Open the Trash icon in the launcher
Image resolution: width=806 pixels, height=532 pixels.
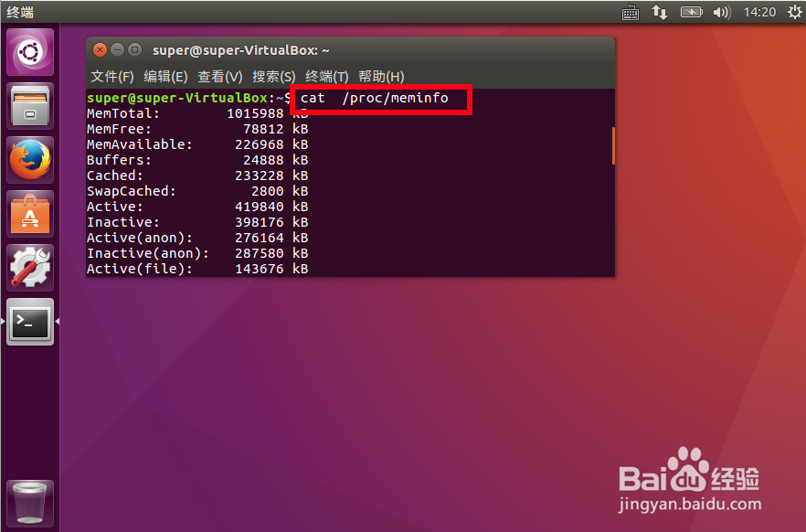(x=30, y=504)
